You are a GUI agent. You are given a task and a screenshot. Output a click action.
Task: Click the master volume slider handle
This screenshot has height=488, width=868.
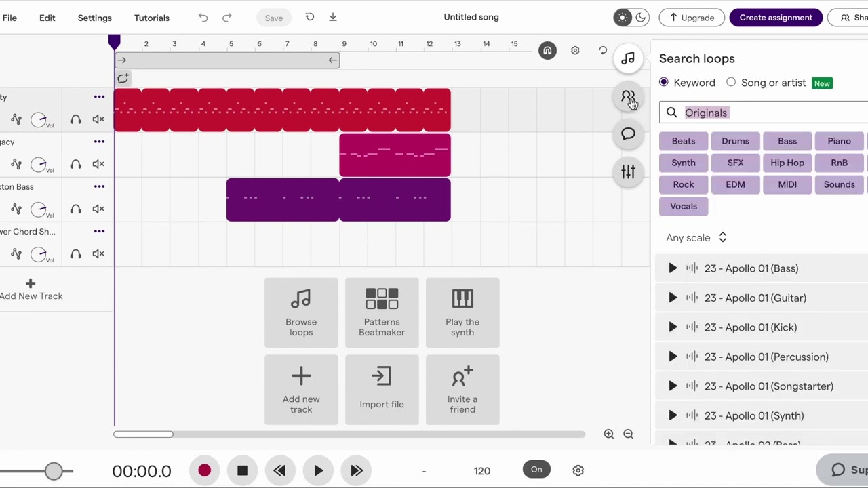[54, 470]
